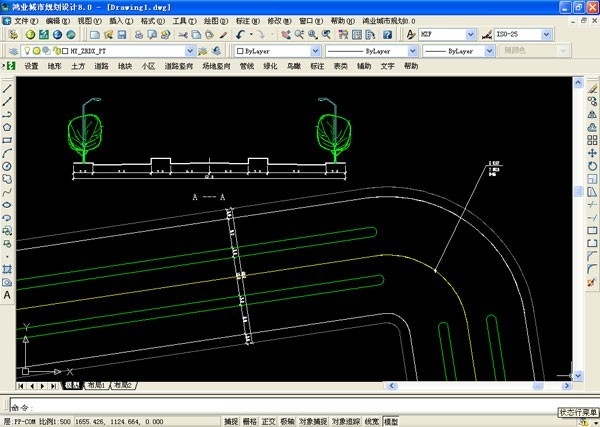Select the Arc draw tool
Viewport: 600px width, 427px height.
(x=7, y=153)
